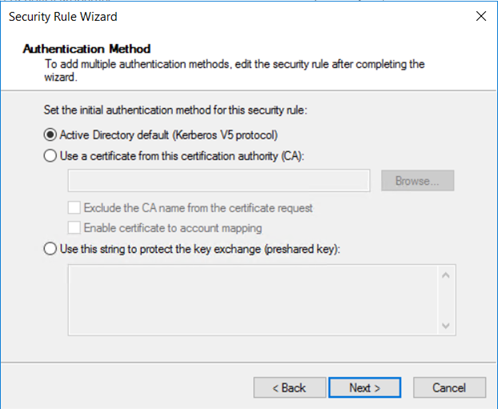Click the certification authority name field
This screenshot has height=409, width=498.
(x=219, y=180)
